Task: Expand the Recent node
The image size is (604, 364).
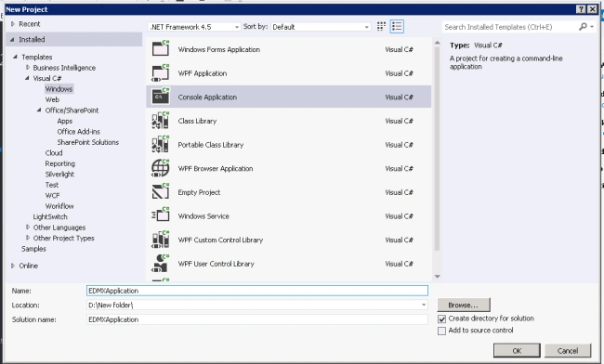Action: point(13,24)
